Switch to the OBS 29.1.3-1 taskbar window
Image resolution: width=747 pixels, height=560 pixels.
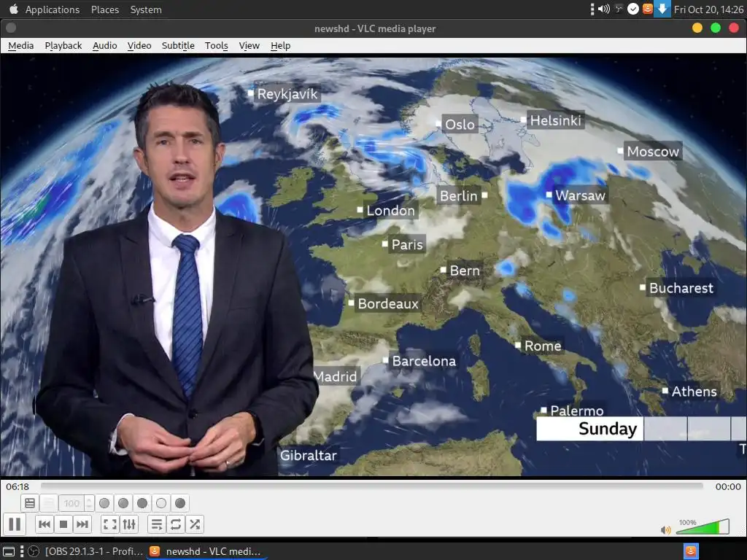[x=86, y=551]
